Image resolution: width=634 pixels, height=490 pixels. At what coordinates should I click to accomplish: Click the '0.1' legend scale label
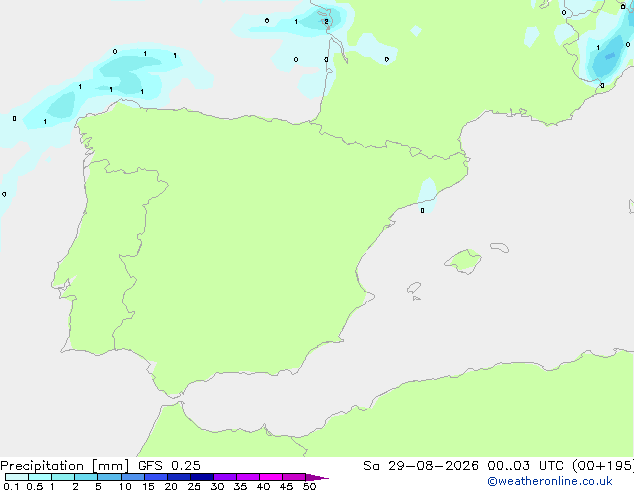click(11, 486)
